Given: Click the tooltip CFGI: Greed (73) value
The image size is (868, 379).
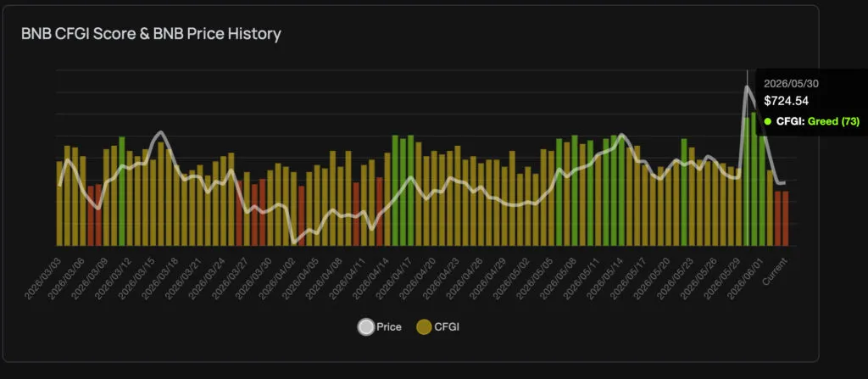Looking at the screenshot, I should click(x=818, y=121).
